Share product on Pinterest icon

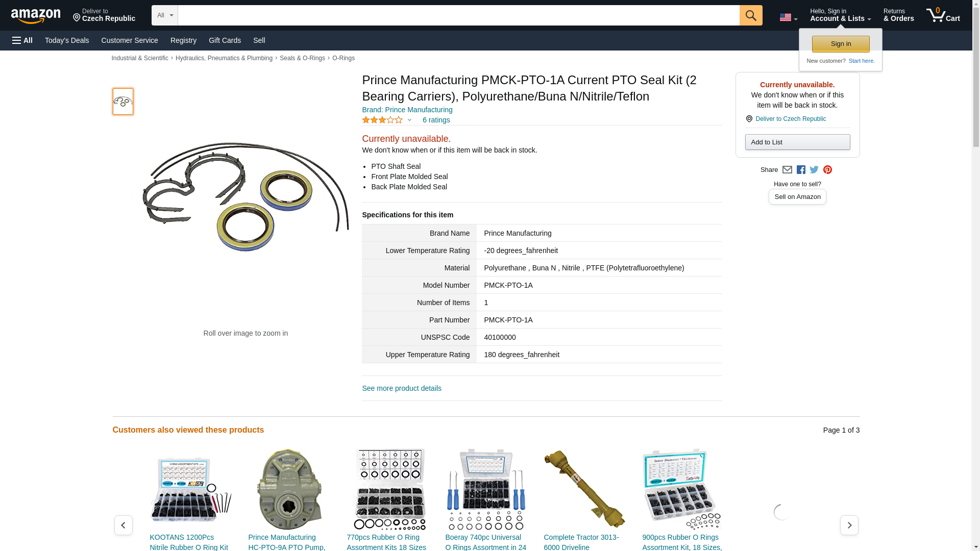827,170
